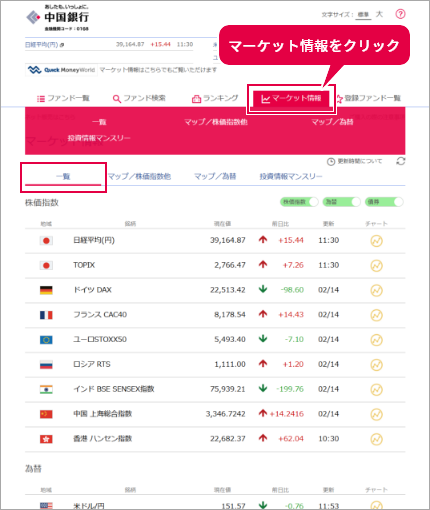Image resolution: width=430 pixels, height=510 pixels.
Task: Set text size to 大
Action: [x=379, y=14]
